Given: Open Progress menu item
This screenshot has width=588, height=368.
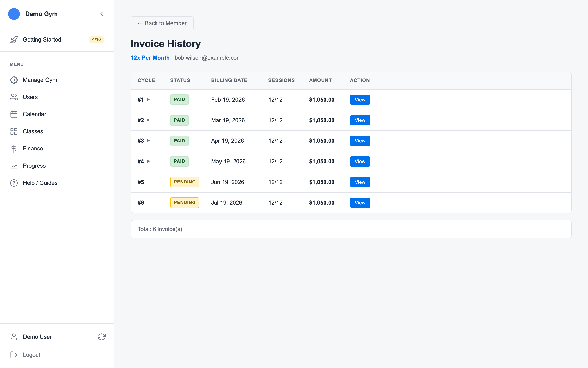Looking at the screenshot, I should click(x=57, y=166).
